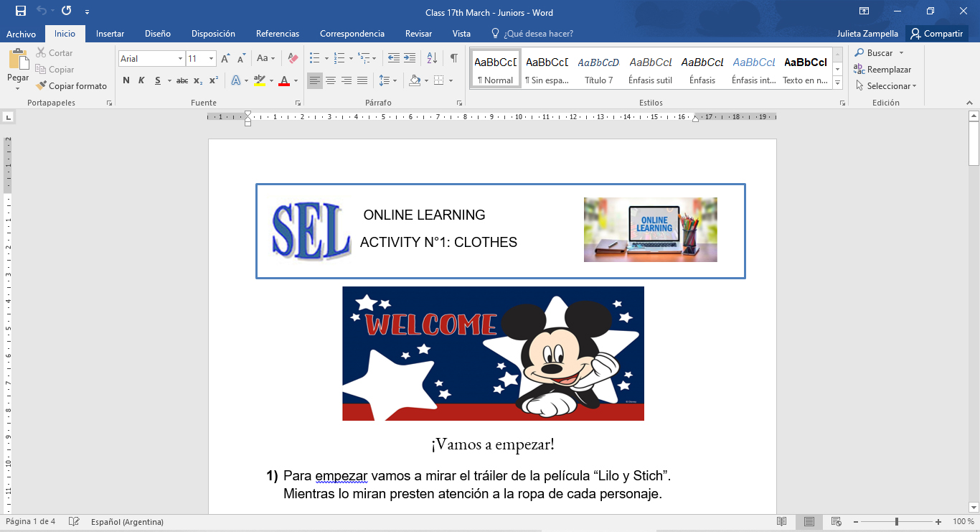Click the Reemplazar button

coord(882,70)
